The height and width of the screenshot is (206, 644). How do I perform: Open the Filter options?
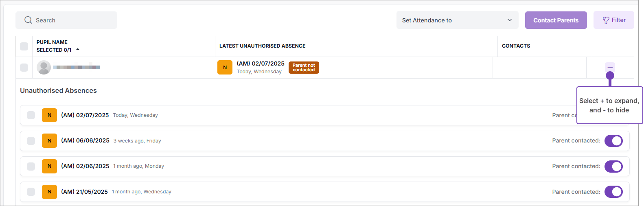point(613,20)
